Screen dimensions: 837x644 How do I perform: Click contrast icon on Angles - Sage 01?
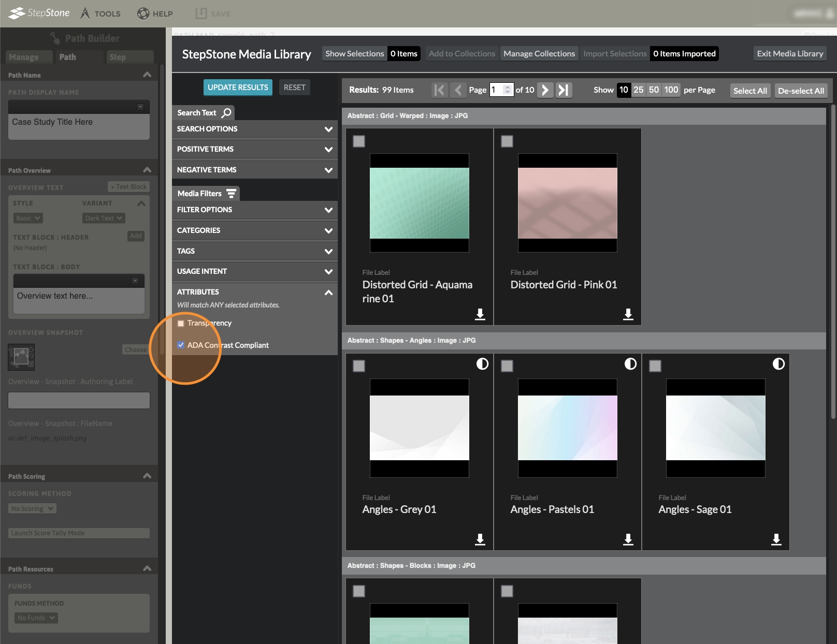pyautogui.click(x=778, y=364)
